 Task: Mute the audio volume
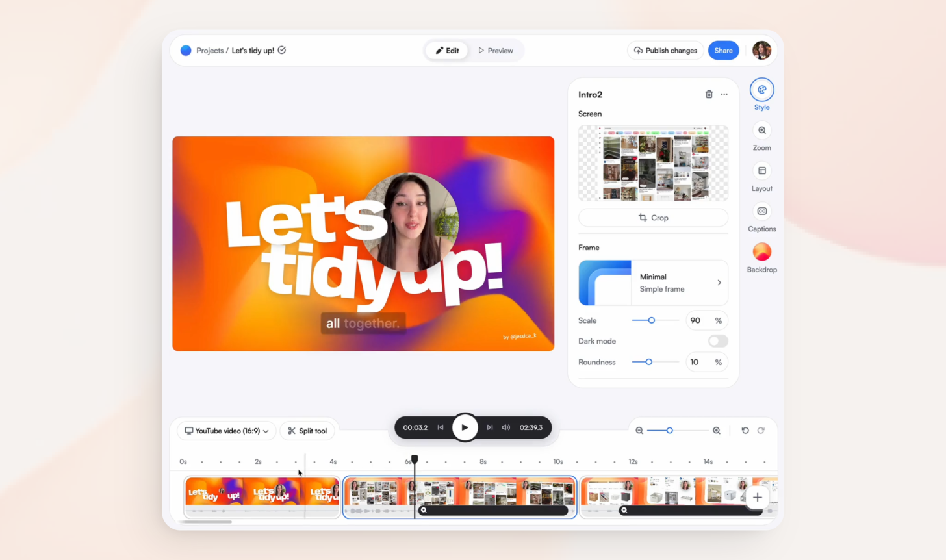[x=505, y=427]
